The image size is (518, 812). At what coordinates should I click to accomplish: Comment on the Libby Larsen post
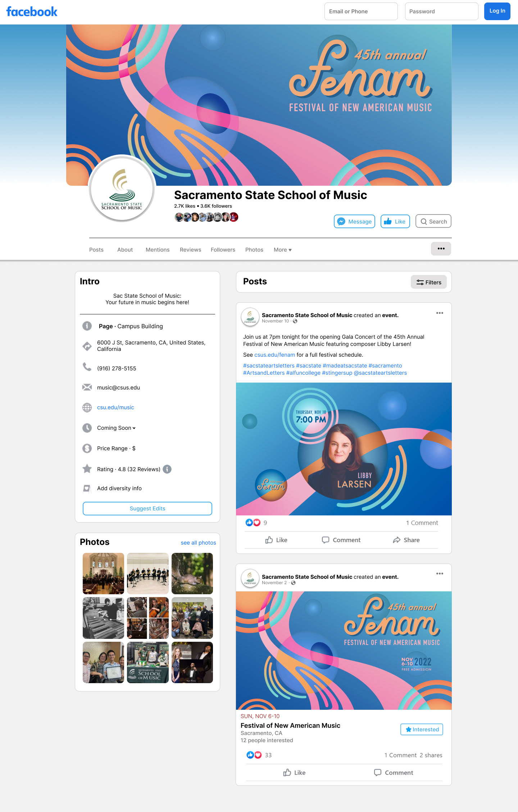(x=341, y=540)
